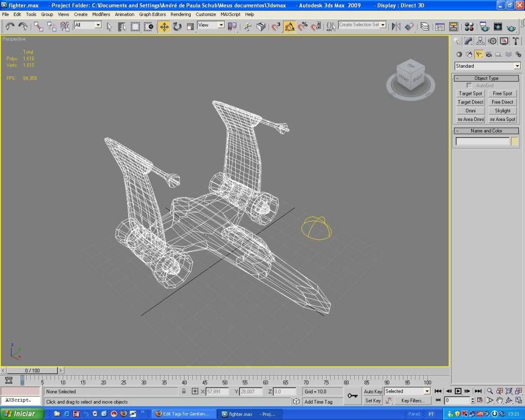Open the View reference coordinate dropdown
This screenshot has height=420, width=525.
tap(211, 25)
